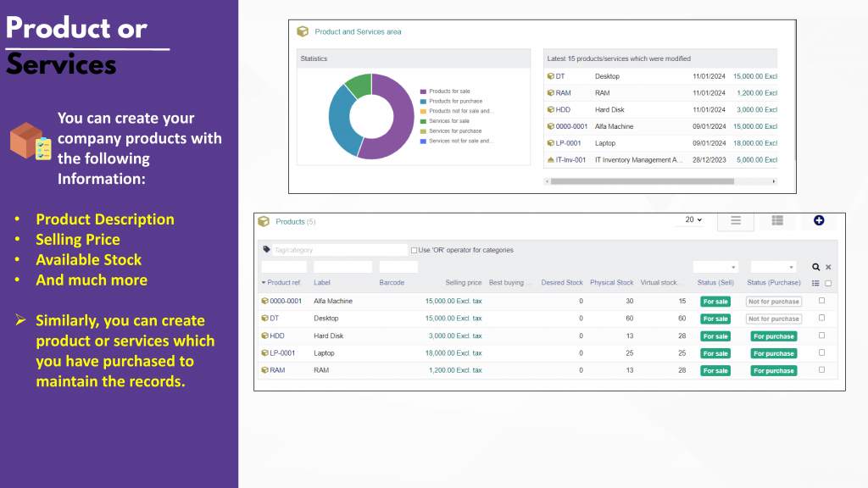
Task: Click the Tag/category filter input field
Action: (339, 250)
